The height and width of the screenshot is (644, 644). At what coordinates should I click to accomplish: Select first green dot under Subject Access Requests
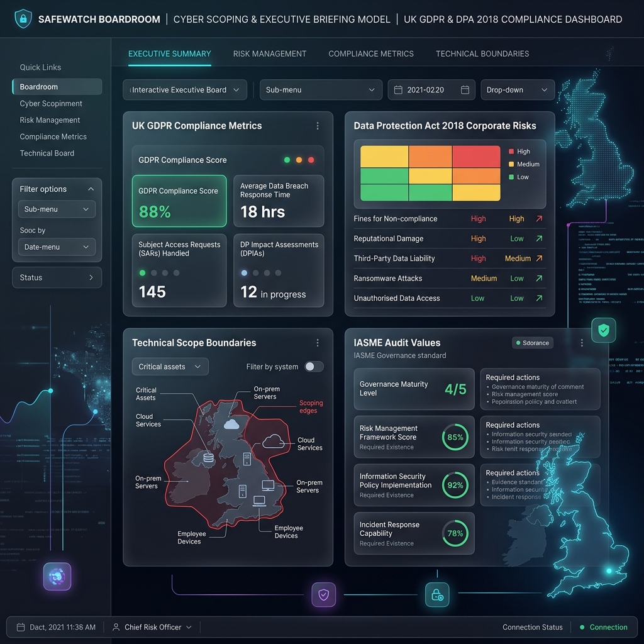click(x=142, y=273)
